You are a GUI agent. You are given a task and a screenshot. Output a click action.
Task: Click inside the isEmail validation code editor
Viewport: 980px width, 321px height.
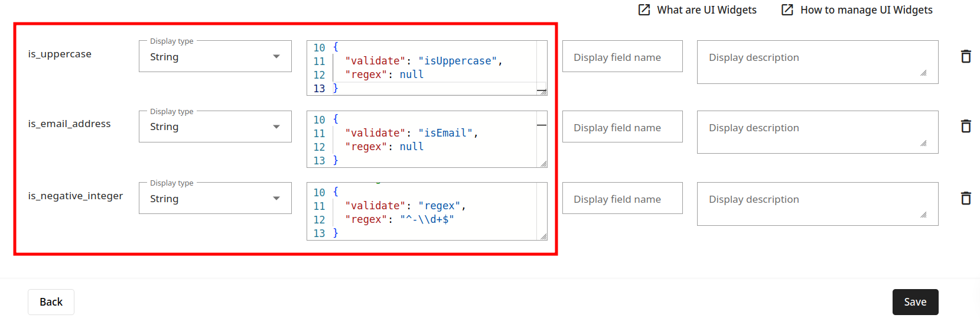[425, 140]
